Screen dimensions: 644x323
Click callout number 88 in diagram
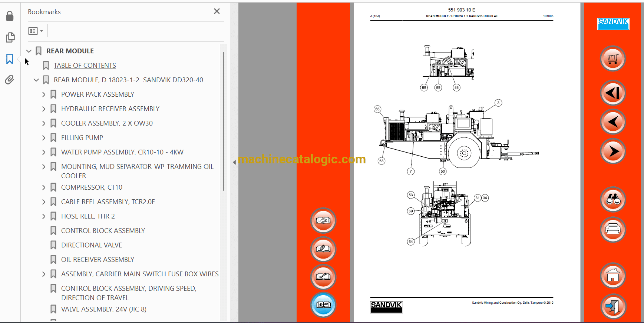456,88
